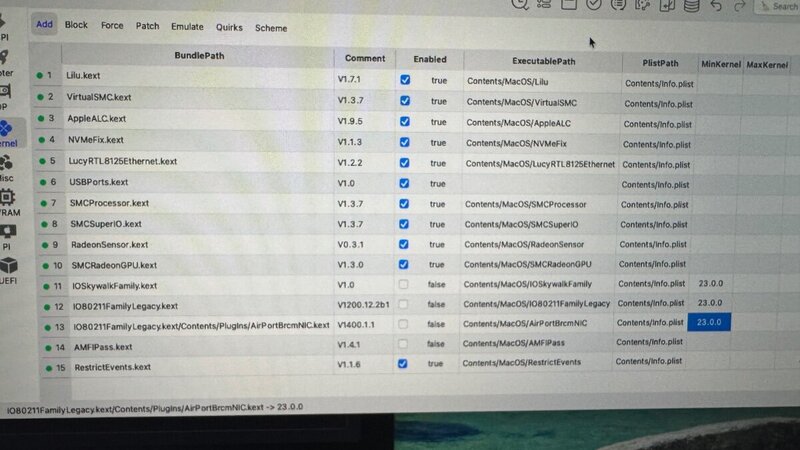This screenshot has width=800, height=450.
Task: Toggle the SMCRadeonGPU.kext Enabled checkbox
Action: coord(404,264)
